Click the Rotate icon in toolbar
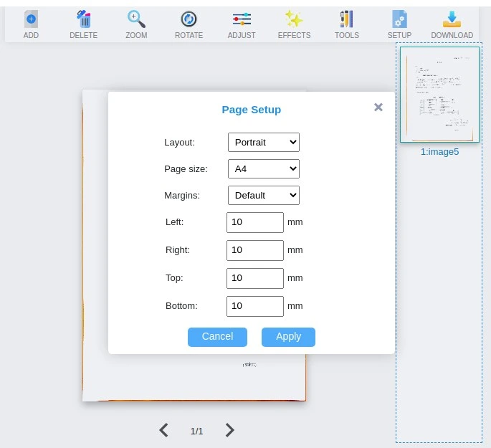 189,20
